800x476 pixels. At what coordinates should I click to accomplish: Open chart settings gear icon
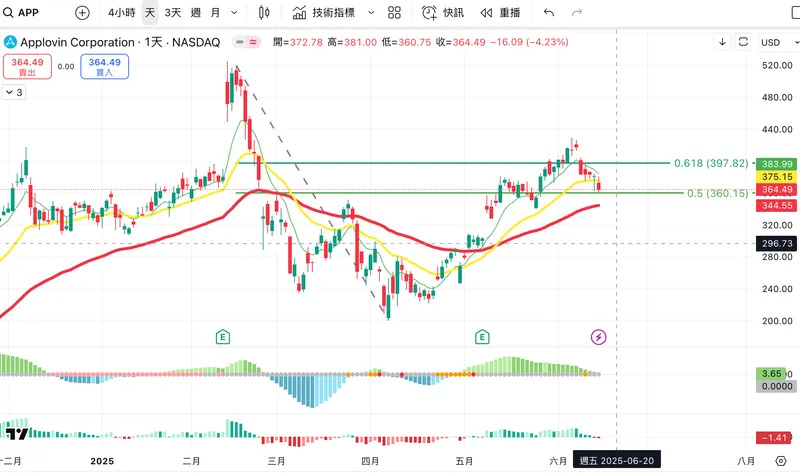click(x=781, y=461)
